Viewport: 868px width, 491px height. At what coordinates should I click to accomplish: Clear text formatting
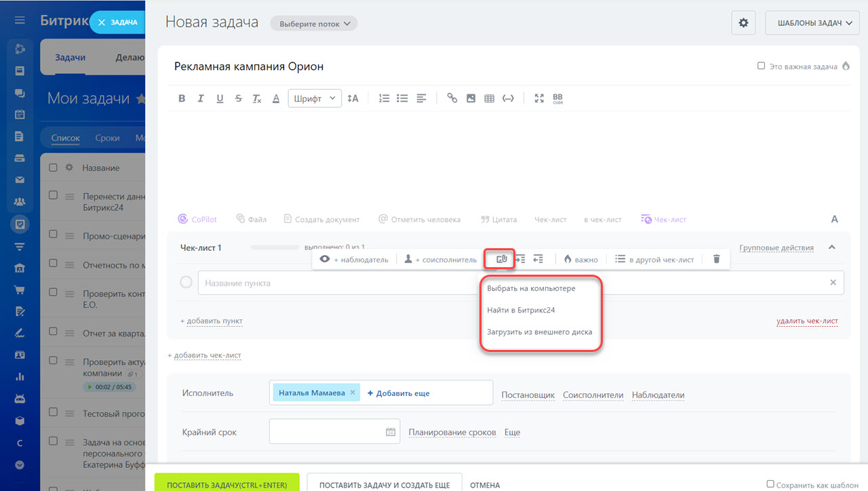point(257,98)
